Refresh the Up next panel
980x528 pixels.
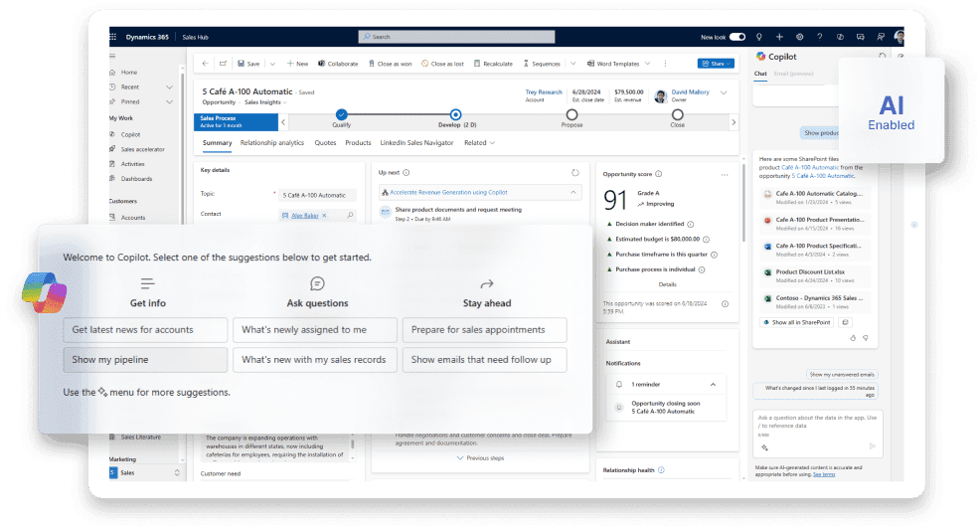pos(574,172)
